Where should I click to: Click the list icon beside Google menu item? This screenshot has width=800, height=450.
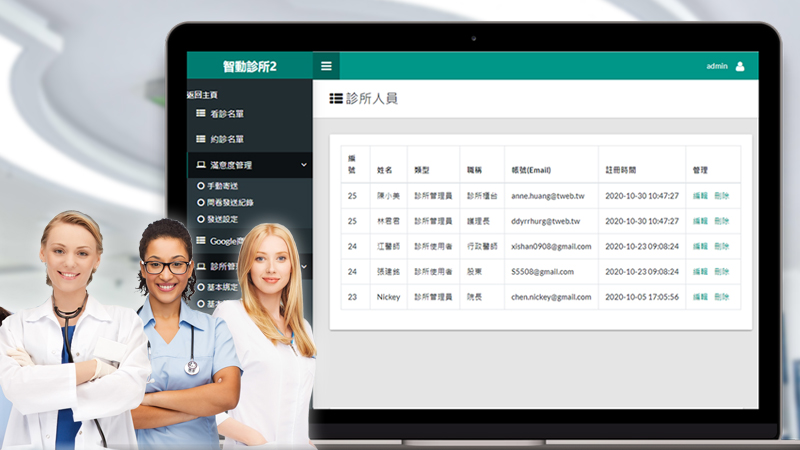pos(200,241)
